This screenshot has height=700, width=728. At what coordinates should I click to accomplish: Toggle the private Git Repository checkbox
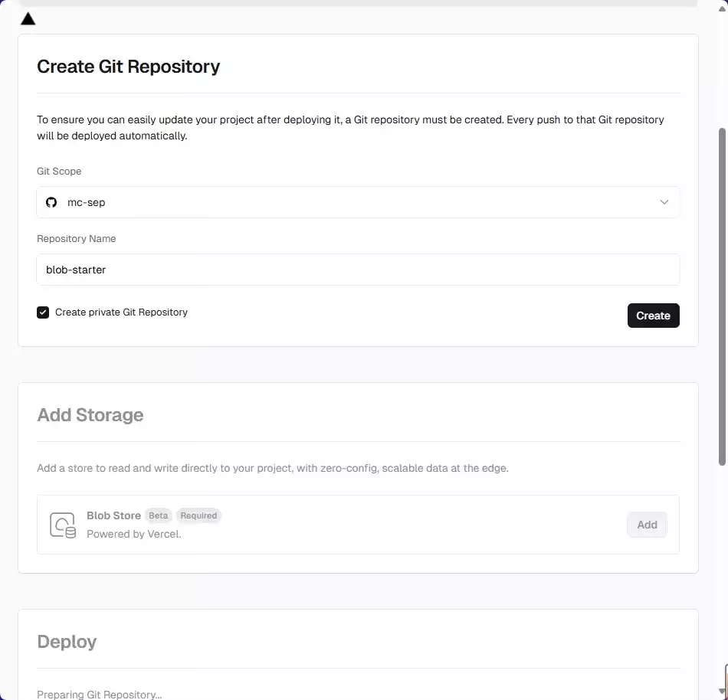[43, 312]
